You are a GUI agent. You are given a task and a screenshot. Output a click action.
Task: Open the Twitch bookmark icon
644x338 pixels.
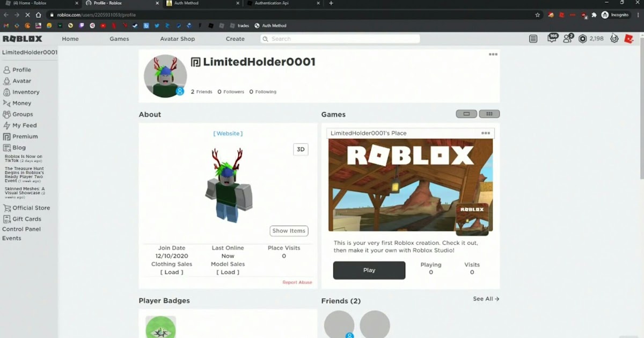click(82, 25)
